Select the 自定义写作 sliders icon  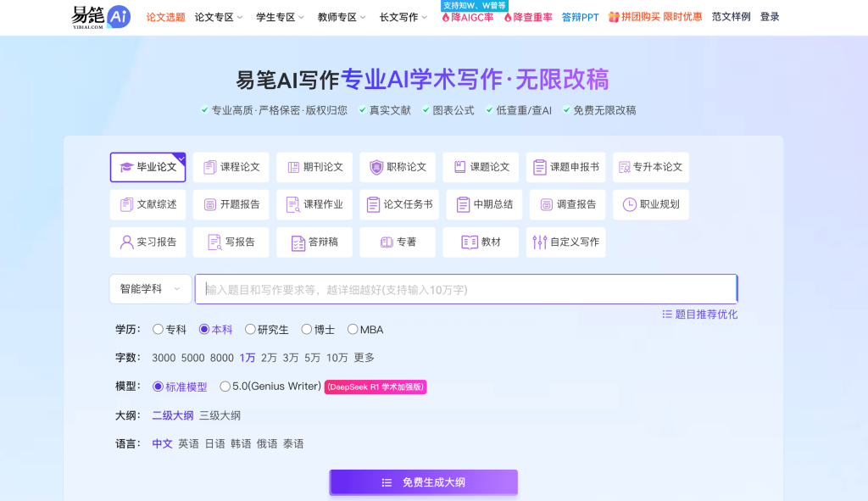click(542, 242)
